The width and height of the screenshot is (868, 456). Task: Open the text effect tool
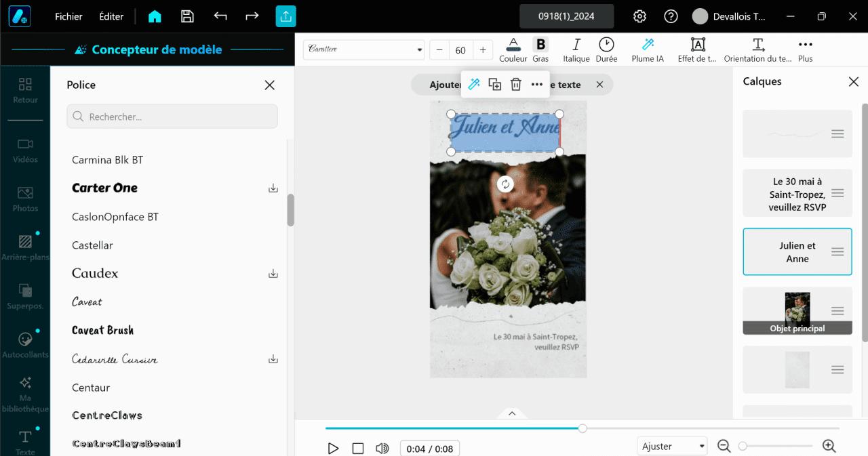coord(697,50)
